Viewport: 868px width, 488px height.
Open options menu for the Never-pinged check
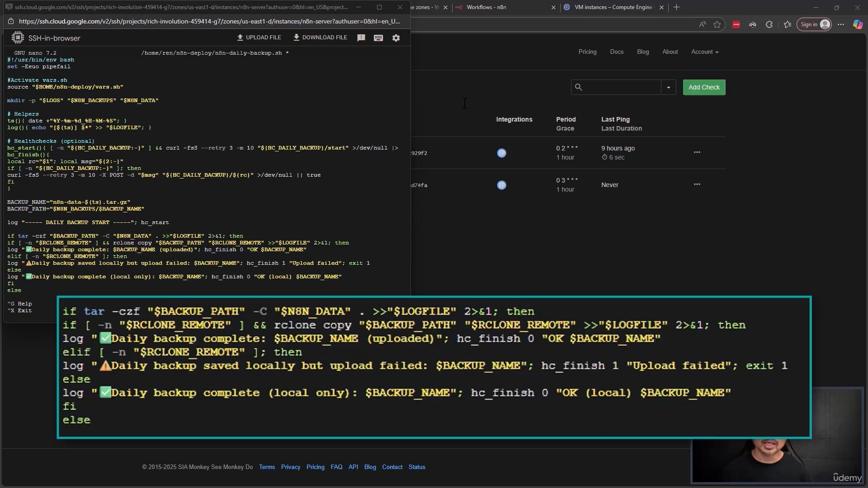(x=697, y=184)
